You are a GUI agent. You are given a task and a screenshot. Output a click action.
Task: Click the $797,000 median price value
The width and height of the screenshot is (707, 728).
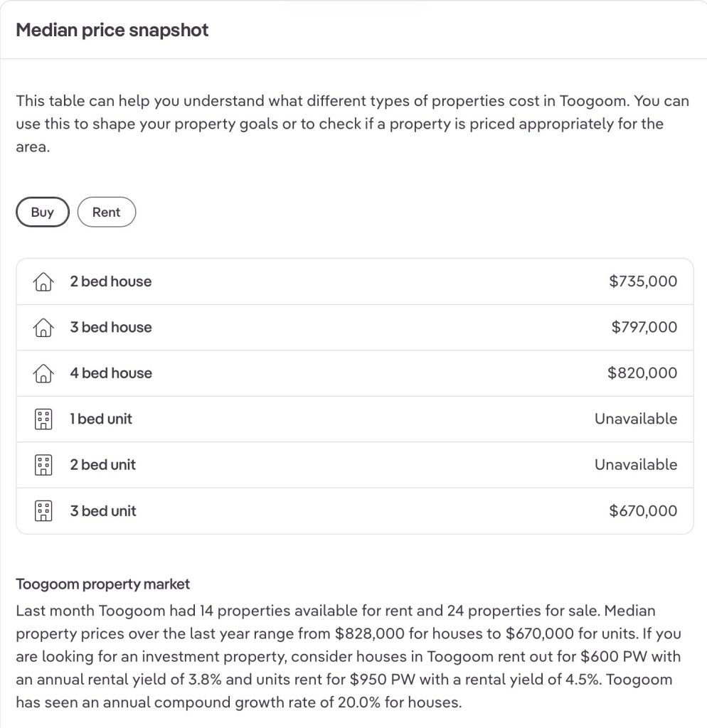pos(644,327)
